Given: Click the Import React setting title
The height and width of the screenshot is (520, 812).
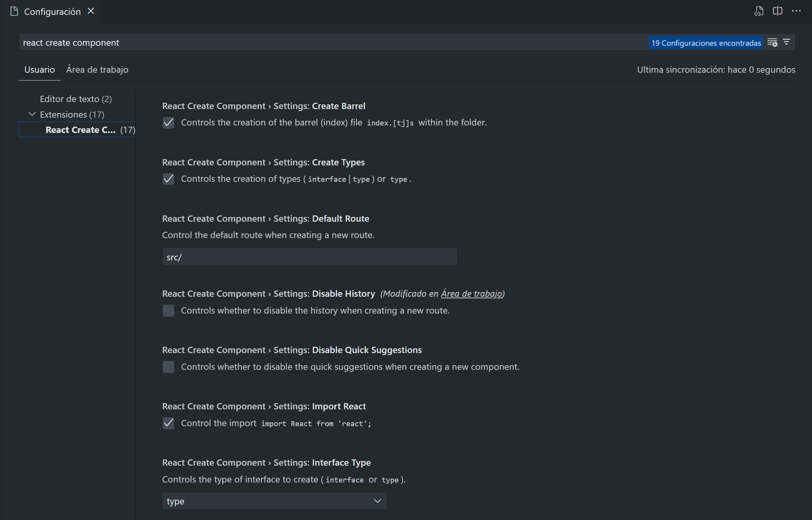Looking at the screenshot, I should (264, 406).
